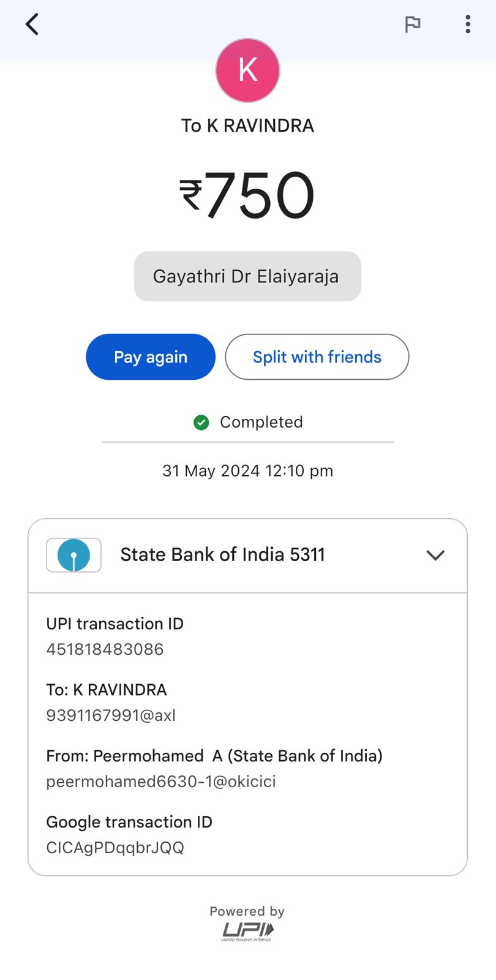Viewport: 496px width, 980px height.
Task: Tap the State Bank of India 5311 row
Action: coord(223,555)
